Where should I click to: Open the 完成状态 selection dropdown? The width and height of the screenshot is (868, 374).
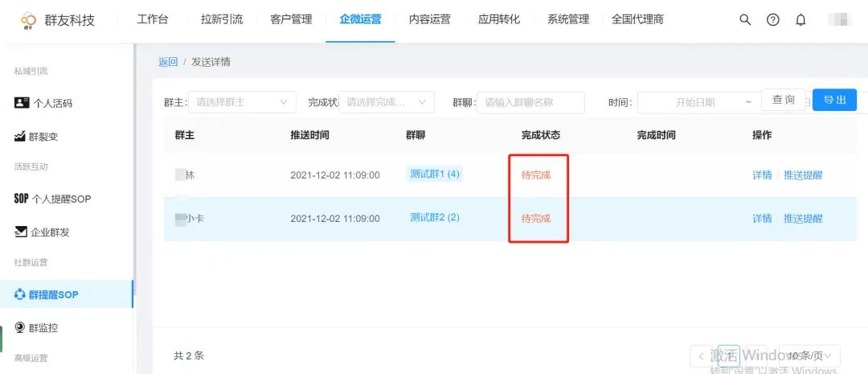click(x=387, y=102)
